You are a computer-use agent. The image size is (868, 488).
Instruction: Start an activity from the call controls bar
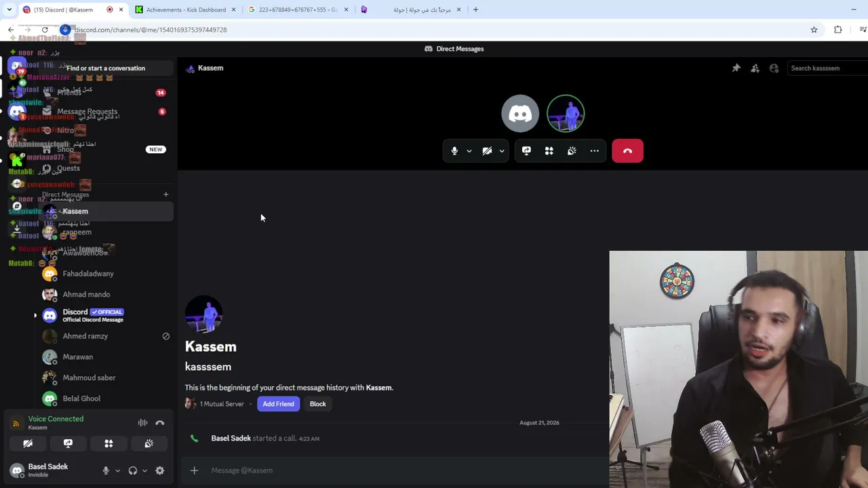549,150
